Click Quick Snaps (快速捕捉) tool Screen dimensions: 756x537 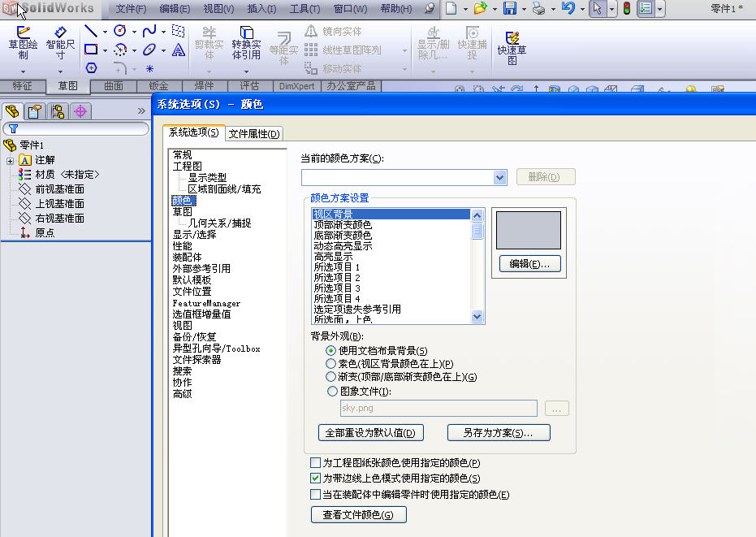pyautogui.click(x=472, y=43)
